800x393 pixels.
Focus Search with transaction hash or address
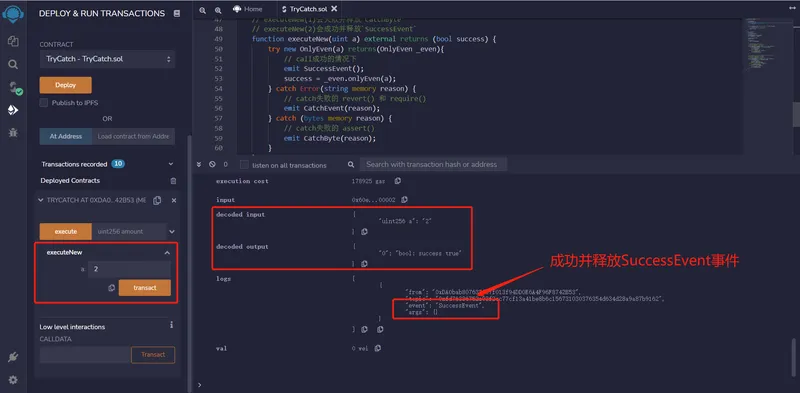tap(434, 164)
